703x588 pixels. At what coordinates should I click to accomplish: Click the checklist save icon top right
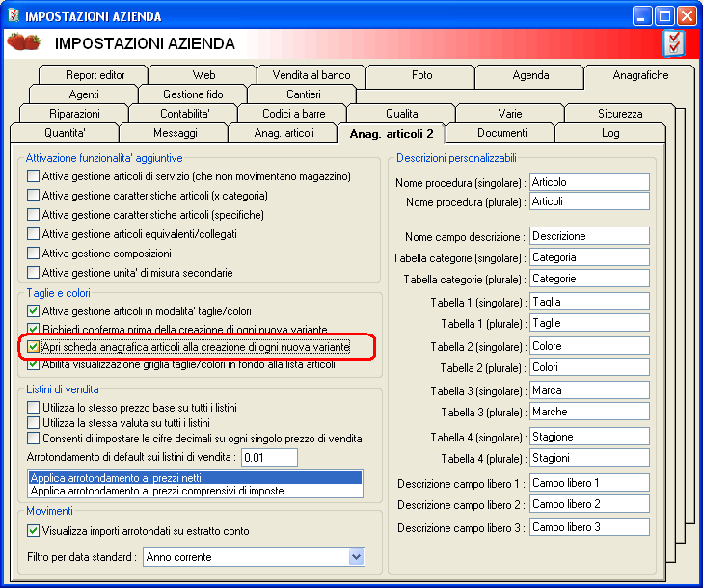coord(674,43)
